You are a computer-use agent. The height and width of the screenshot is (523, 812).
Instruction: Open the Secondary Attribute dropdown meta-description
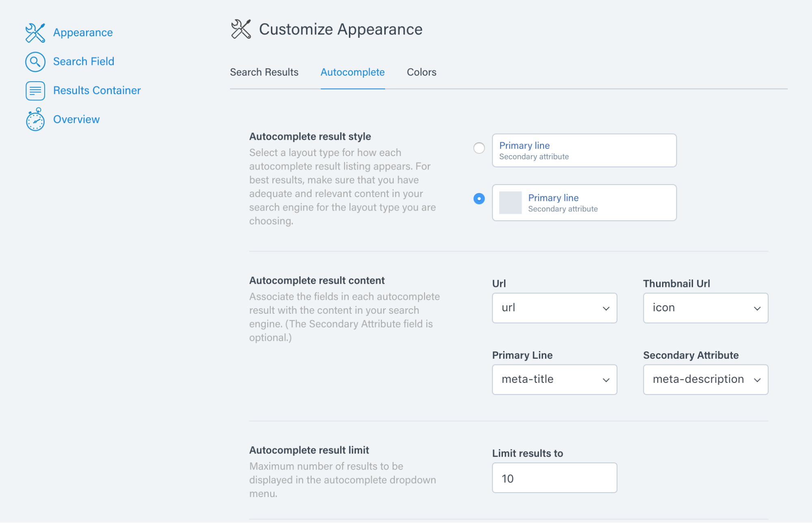(x=706, y=380)
